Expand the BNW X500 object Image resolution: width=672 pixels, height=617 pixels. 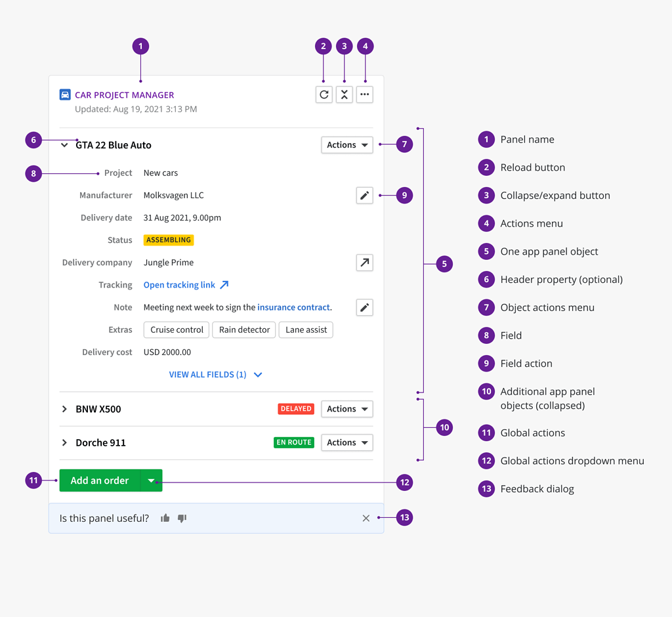coord(64,409)
